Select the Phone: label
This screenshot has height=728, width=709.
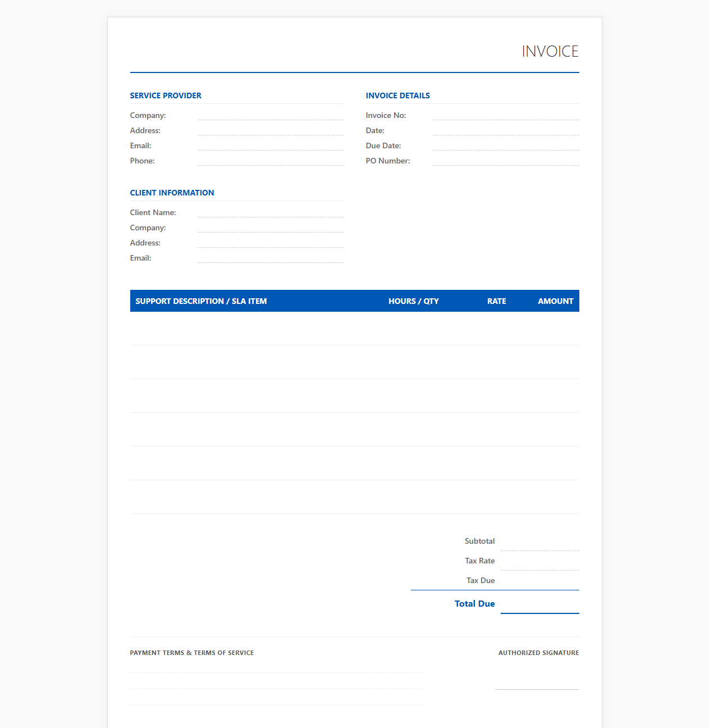click(x=143, y=161)
